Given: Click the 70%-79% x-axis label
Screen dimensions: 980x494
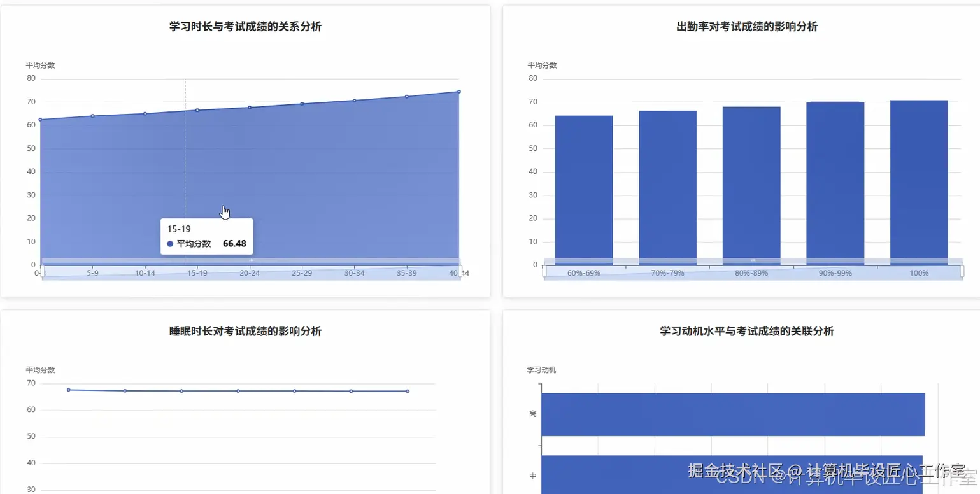Looking at the screenshot, I should (x=667, y=272).
